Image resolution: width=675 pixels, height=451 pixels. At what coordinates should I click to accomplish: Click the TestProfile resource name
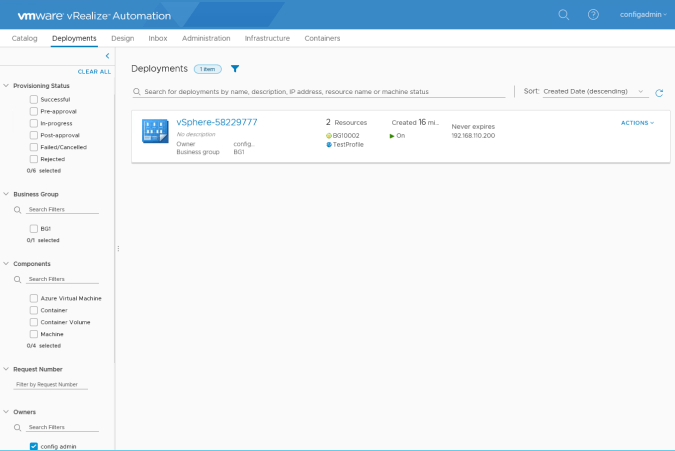coord(348,145)
